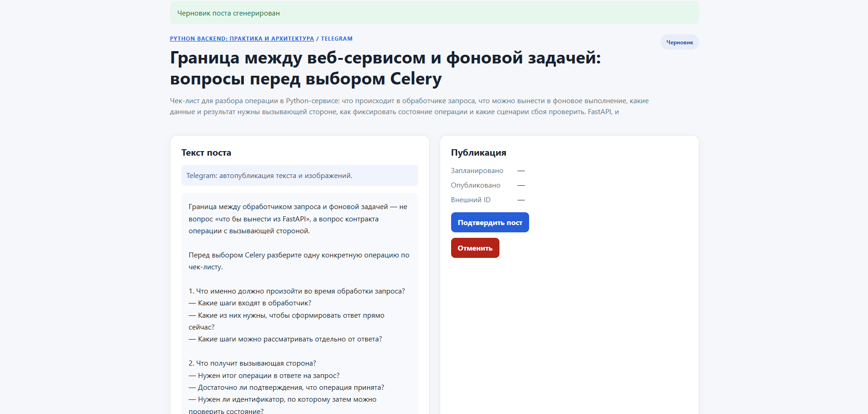Click the 'Подтвердить пост' button
The height and width of the screenshot is (414, 868).
[x=489, y=222]
